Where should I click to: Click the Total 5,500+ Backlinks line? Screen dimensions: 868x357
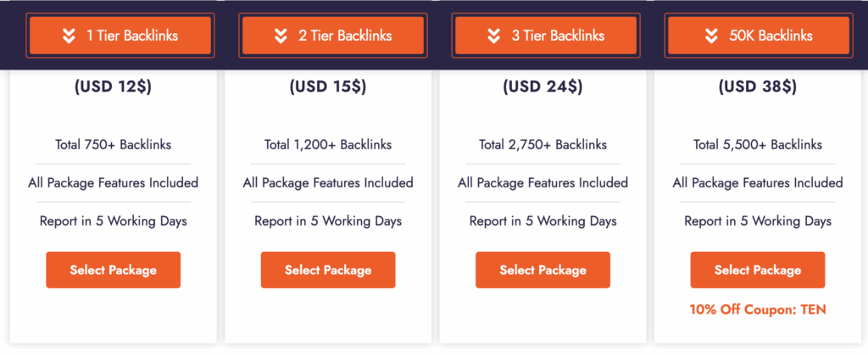(758, 145)
